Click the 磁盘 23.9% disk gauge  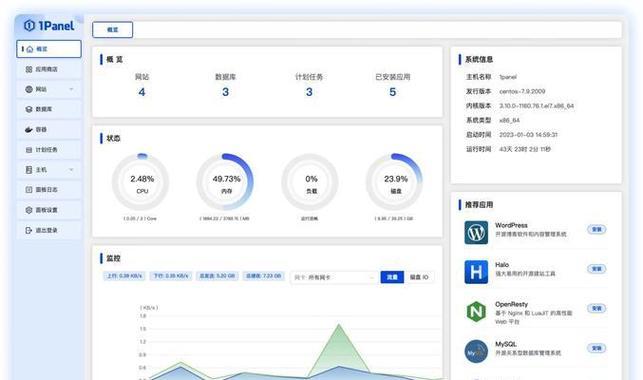pos(394,182)
